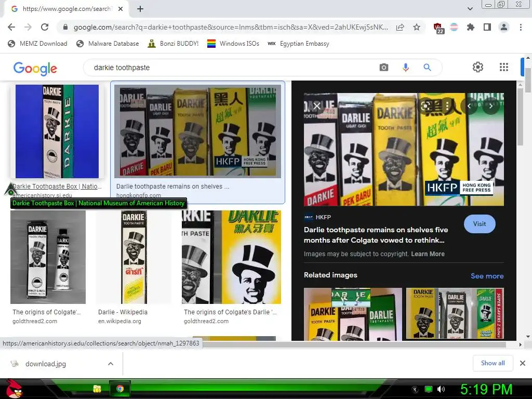
Task: Open Egyptian Embassy bookmark
Action: [299, 44]
